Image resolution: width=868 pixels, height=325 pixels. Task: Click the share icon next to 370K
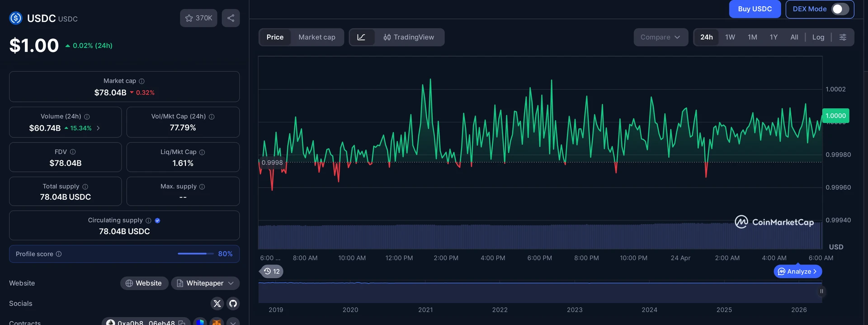point(231,18)
